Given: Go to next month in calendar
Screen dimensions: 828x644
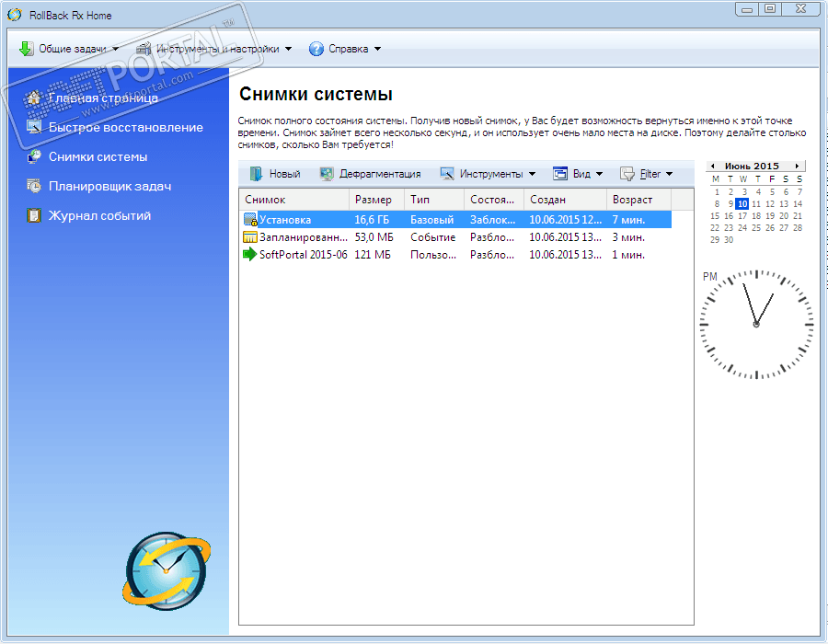Looking at the screenshot, I should [797, 167].
